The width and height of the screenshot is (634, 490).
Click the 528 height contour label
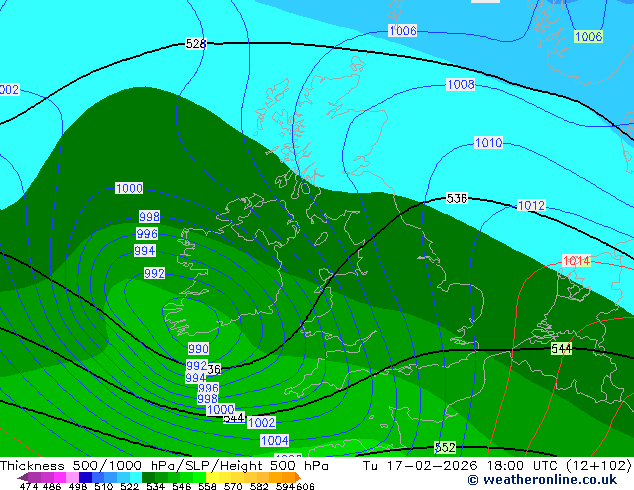[196, 44]
